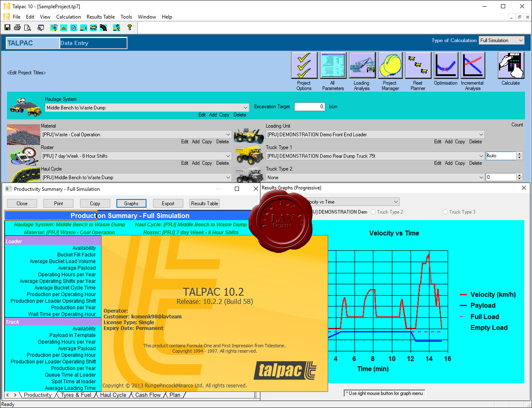Open the Tools menu

126,17
